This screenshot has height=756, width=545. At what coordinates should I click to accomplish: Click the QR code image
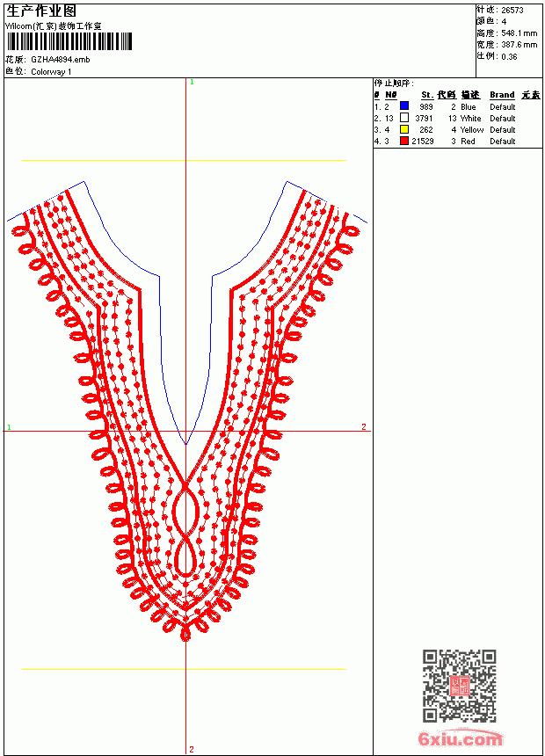(x=459, y=686)
